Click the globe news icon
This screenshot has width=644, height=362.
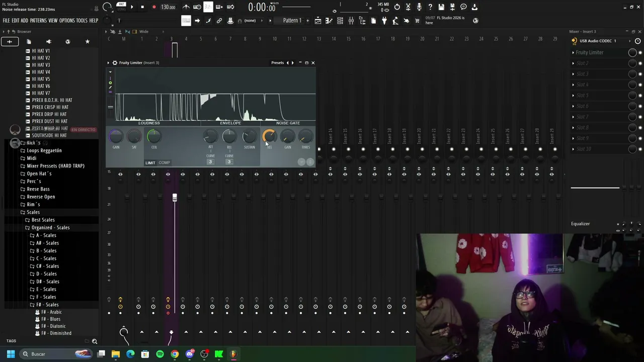pyautogui.click(x=475, y=21)
